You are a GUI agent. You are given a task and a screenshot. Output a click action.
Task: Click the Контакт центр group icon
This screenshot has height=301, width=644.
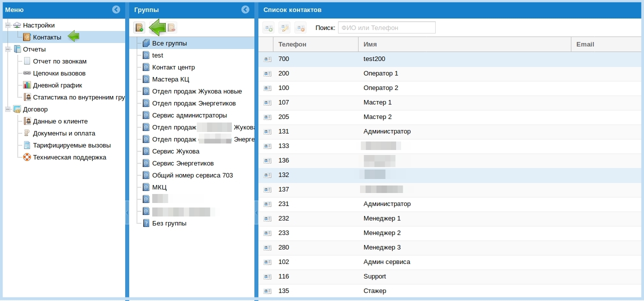tap(146, 67)
